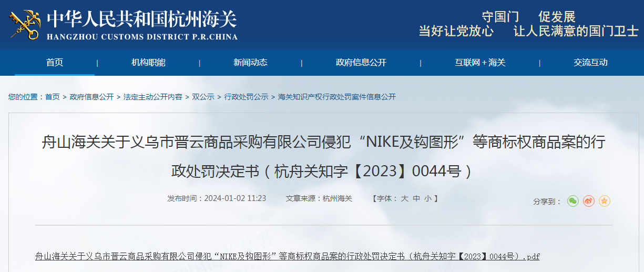Open the penalty decision PDF attachment link

click(x=287, y=256)
